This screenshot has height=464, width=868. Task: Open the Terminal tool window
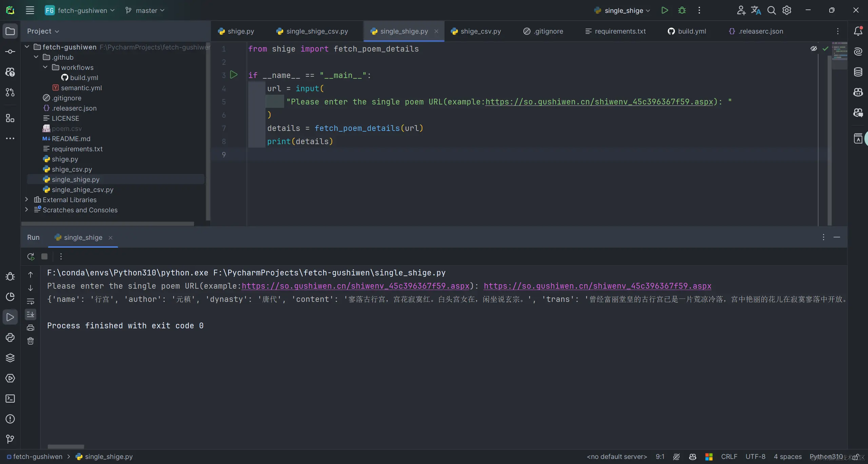[x=10, y=399]
